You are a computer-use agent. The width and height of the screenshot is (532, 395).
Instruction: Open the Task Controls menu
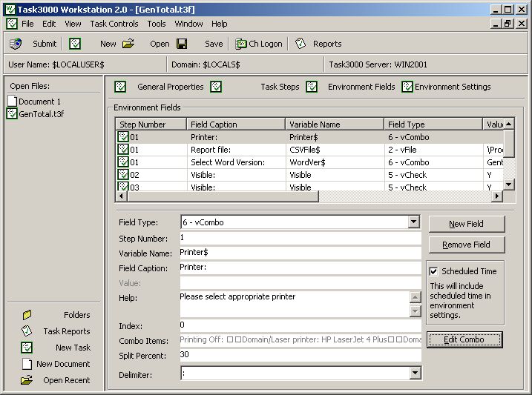[x=114, y=24]
